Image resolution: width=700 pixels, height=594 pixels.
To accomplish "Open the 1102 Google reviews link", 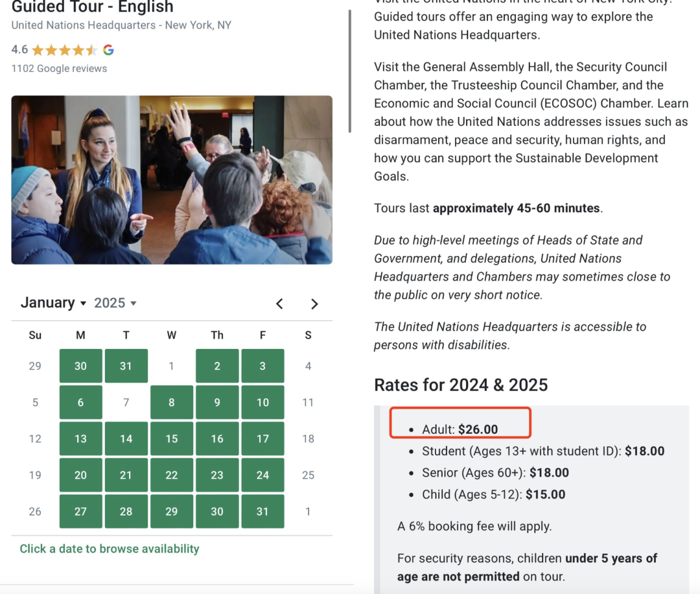I will 59,69.
